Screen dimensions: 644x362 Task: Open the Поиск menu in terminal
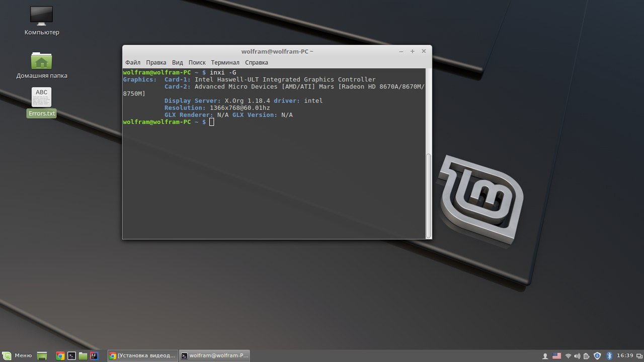click(x=197, y=62)
